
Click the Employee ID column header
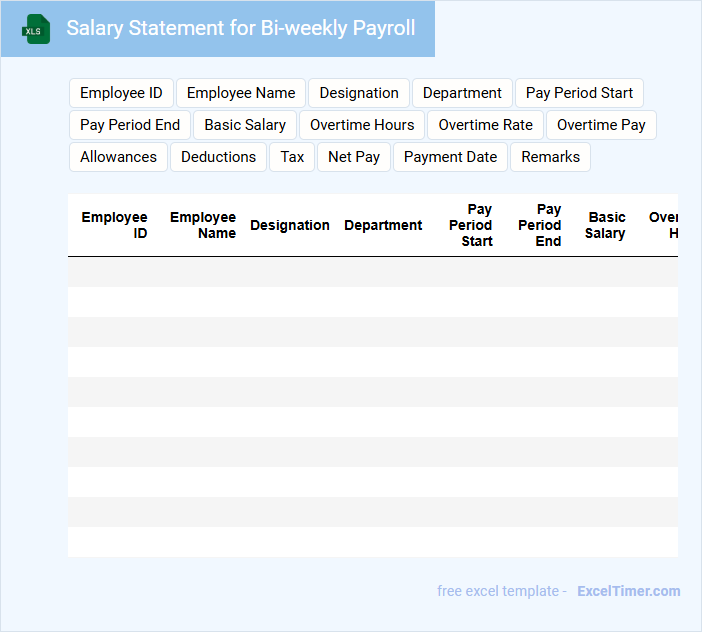pyautogui.click(x=114, y=225)
